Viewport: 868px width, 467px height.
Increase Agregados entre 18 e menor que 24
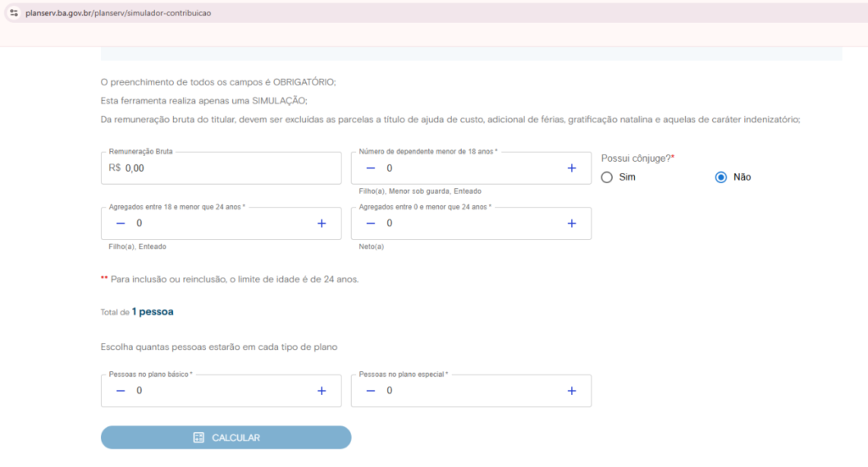(321, 223)
